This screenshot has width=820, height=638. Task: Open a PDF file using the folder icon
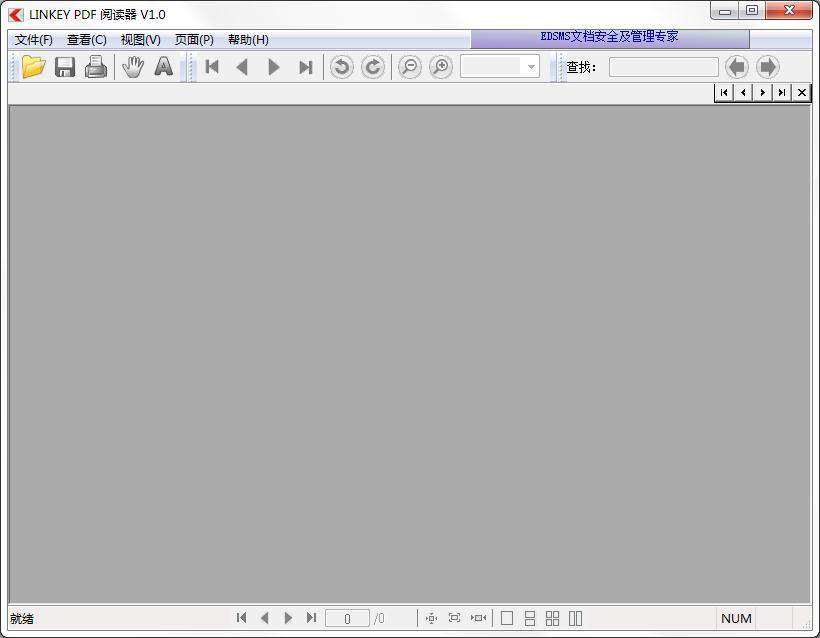pyautogui.click(x=33, y=67)
